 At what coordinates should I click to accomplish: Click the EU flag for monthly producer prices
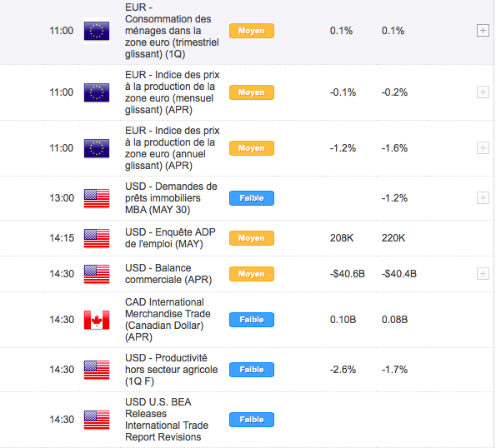click(x=97, y=92)
